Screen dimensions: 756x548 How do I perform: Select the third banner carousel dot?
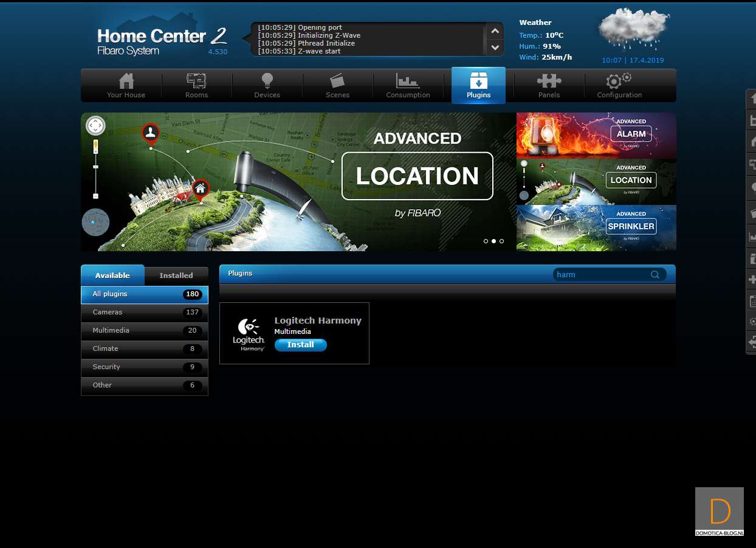coord(501,241)
